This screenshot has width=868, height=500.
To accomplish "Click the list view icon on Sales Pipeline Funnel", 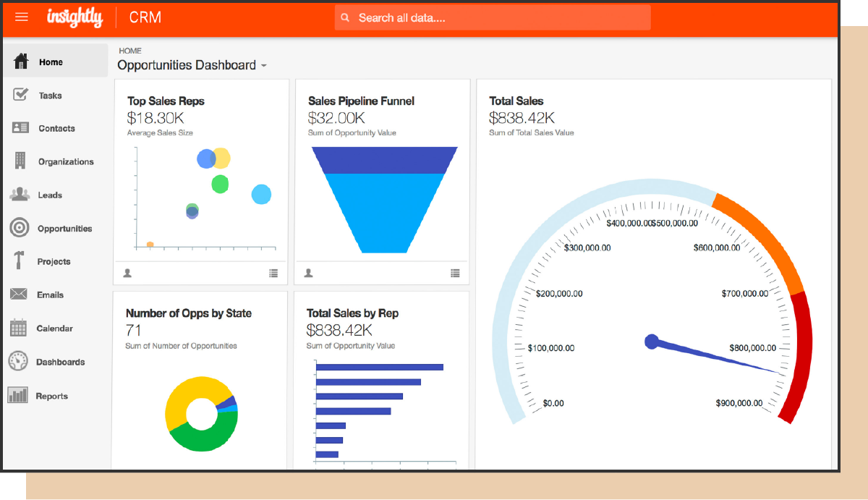I will coord(455,273).
